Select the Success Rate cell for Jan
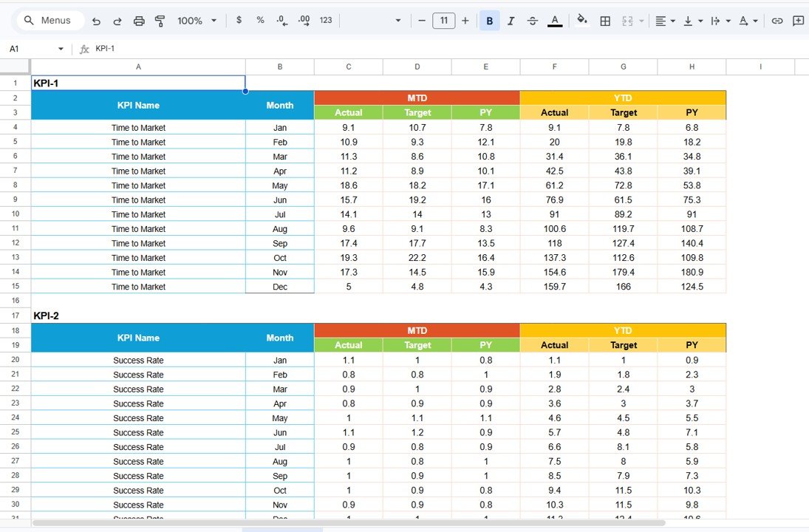Image resolution: width=809 pixels, height=532 pixels. [x=138, y=360]
